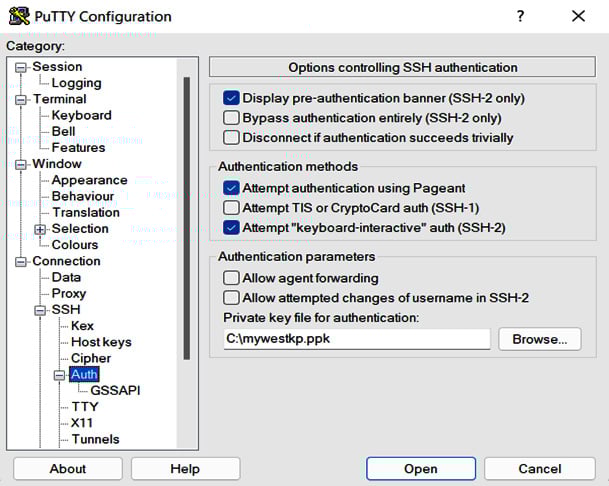
Task: Collapse the Terminal tree node
Action: [21, 100]
